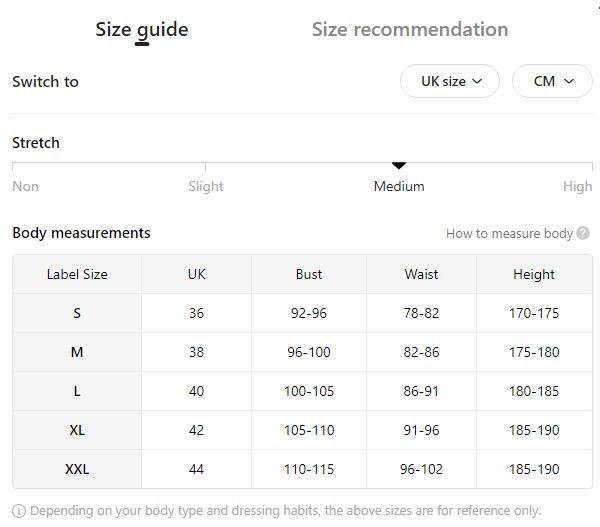Select the XL label size row
Screen dimensions: 600x527
pyautogui.click(x=77, y=430)
